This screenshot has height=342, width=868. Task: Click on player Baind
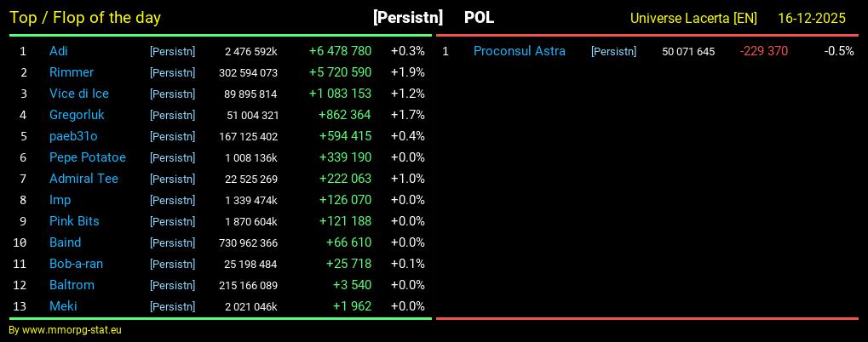[65, 242]
